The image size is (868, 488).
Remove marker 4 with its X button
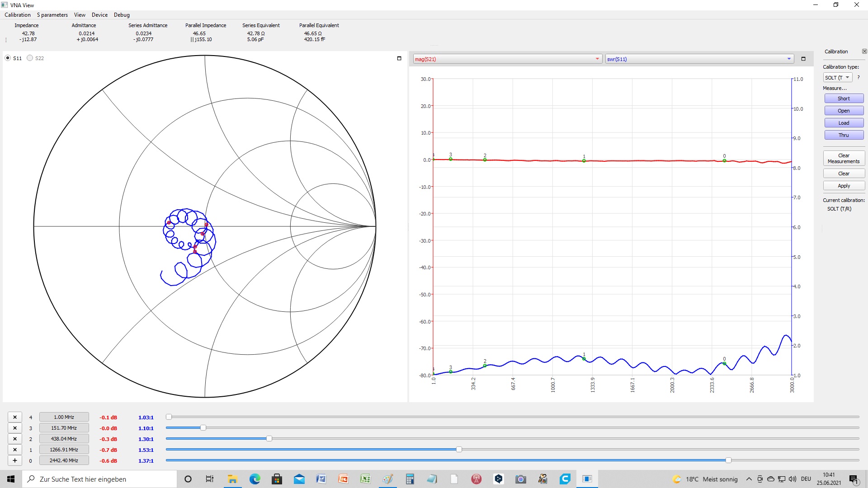(x=15, y=417)
